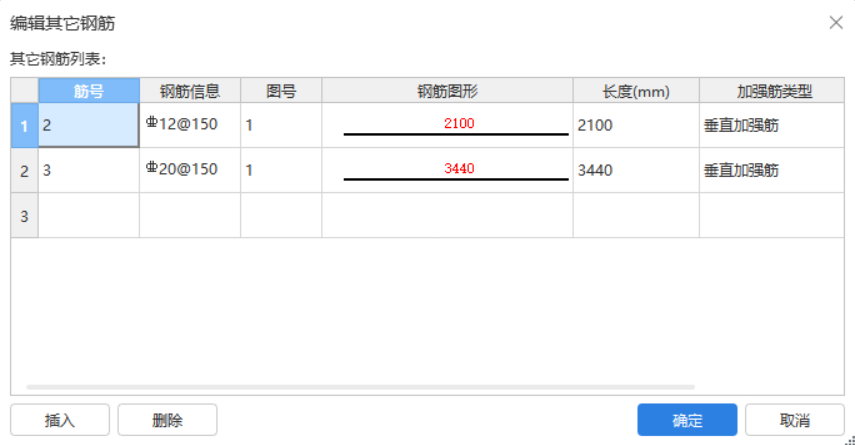Click the horizontal scrollbar below the table
Screen dimensions: 855x445
tap(360, 387)
